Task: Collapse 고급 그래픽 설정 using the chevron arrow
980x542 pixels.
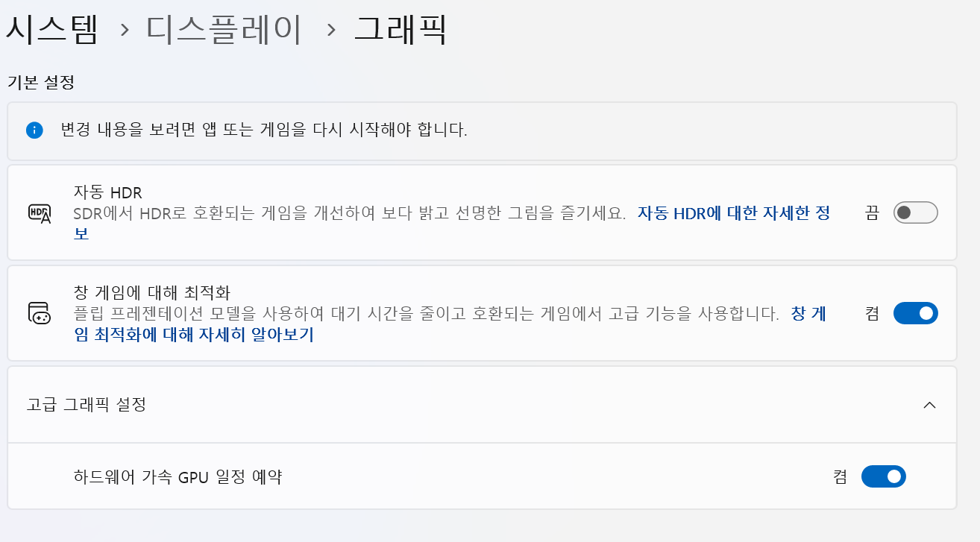Action: 929,405
